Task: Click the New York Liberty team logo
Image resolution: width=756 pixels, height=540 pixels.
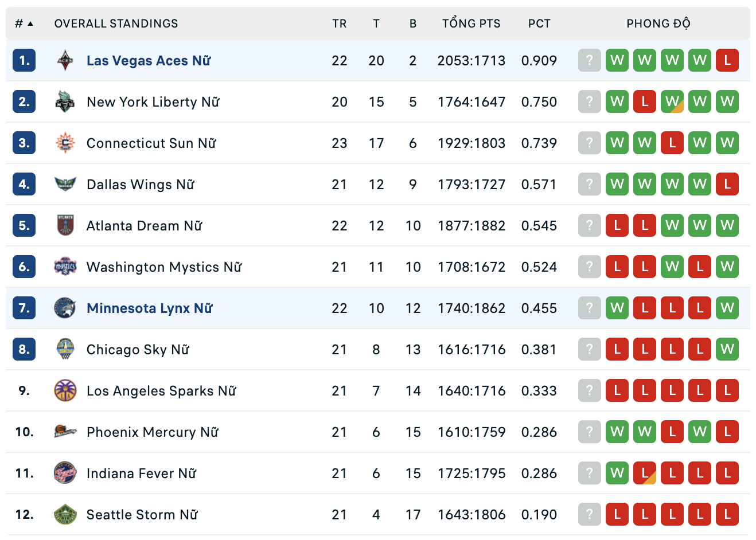Action: click(x=65, y=101)
